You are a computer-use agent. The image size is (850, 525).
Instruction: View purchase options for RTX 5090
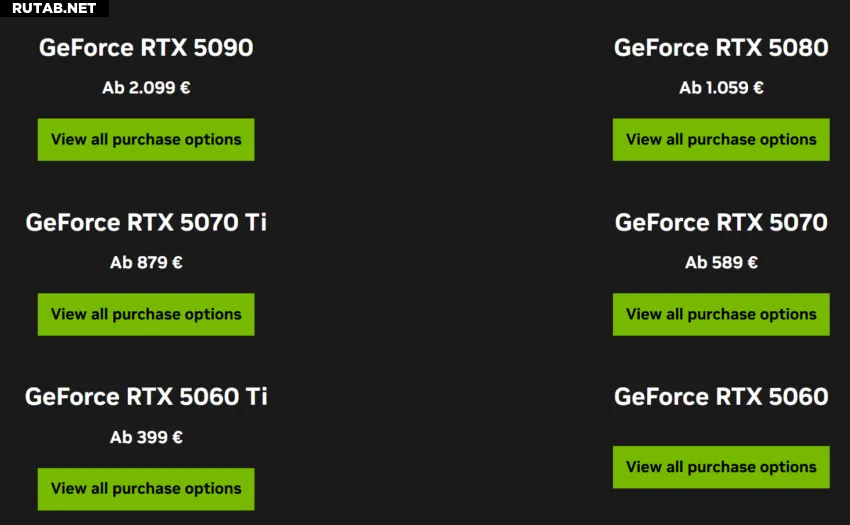[x=146, y=139]
